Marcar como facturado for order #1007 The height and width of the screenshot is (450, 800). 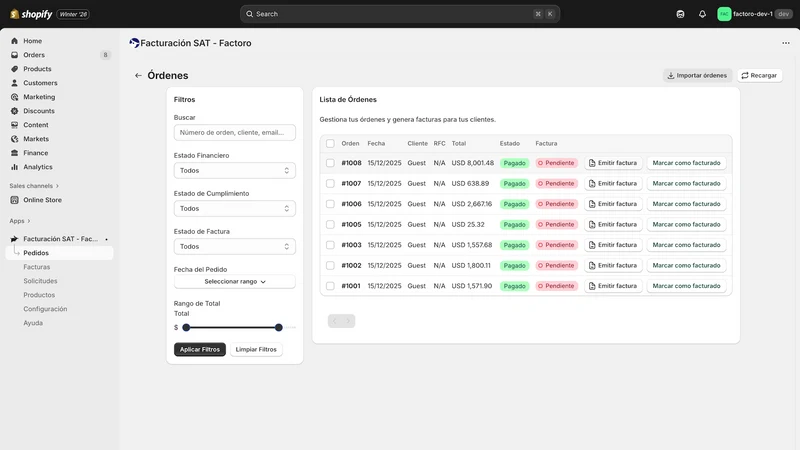686,183
